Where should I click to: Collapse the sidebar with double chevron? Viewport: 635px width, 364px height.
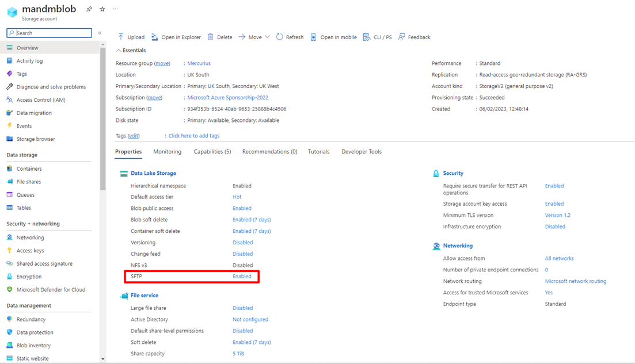(x=100, y=33)
